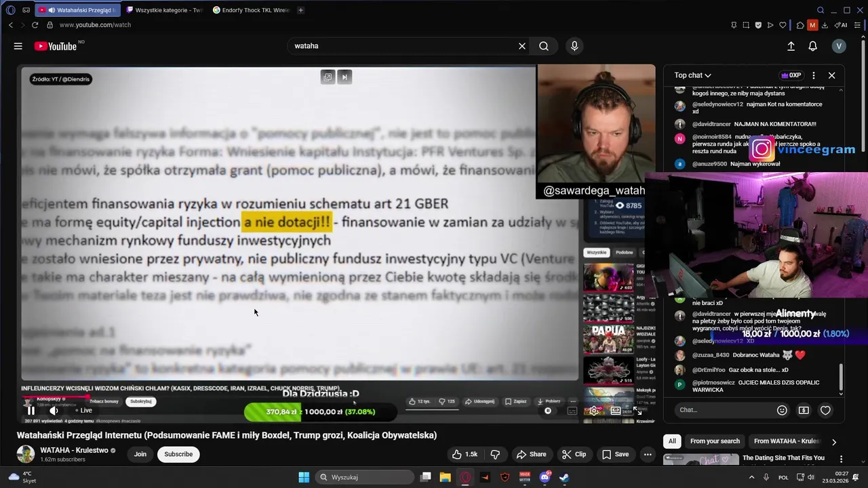Open the browser downloads icon
The image size is (868, 488).
[x=825, y=25]
